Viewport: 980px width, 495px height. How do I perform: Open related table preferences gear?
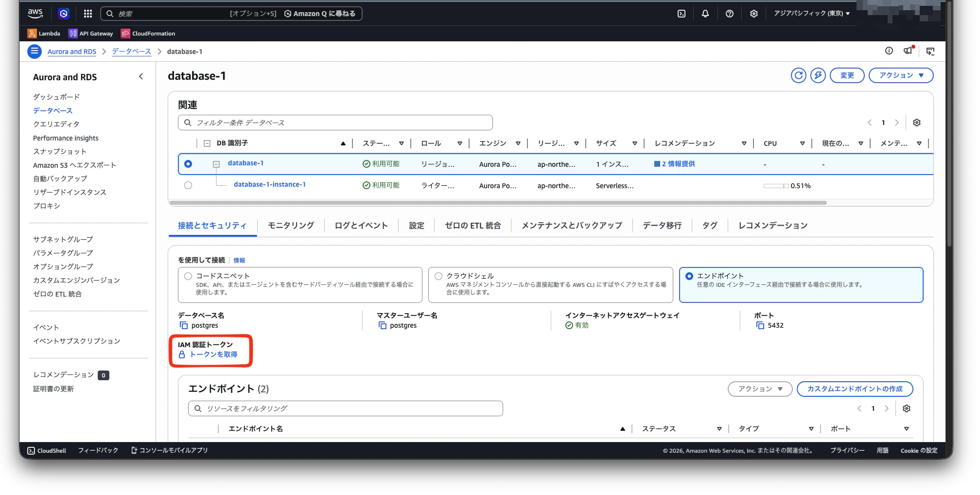[x=917, y=123]
